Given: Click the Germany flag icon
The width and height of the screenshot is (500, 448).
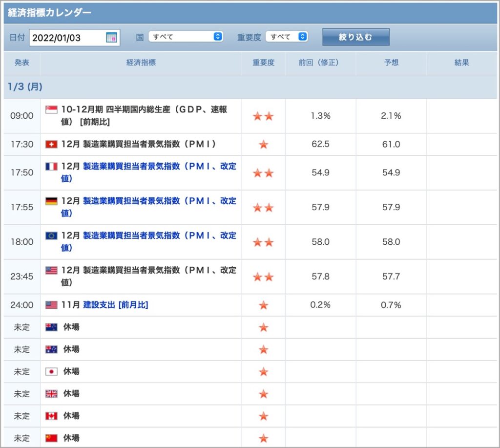Looking at the screenshot, I should (x=51, y=201).
